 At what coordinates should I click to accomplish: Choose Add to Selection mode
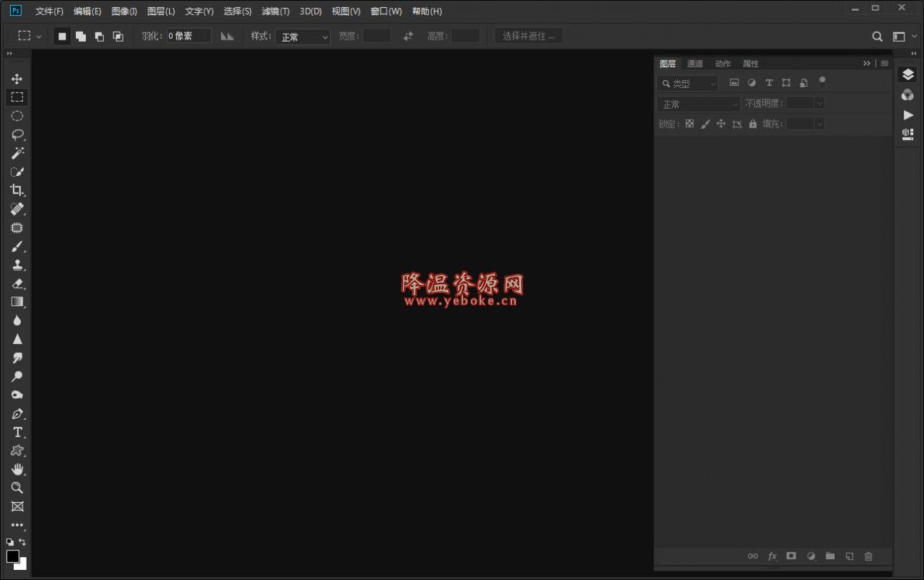click(x=81, y=36)
